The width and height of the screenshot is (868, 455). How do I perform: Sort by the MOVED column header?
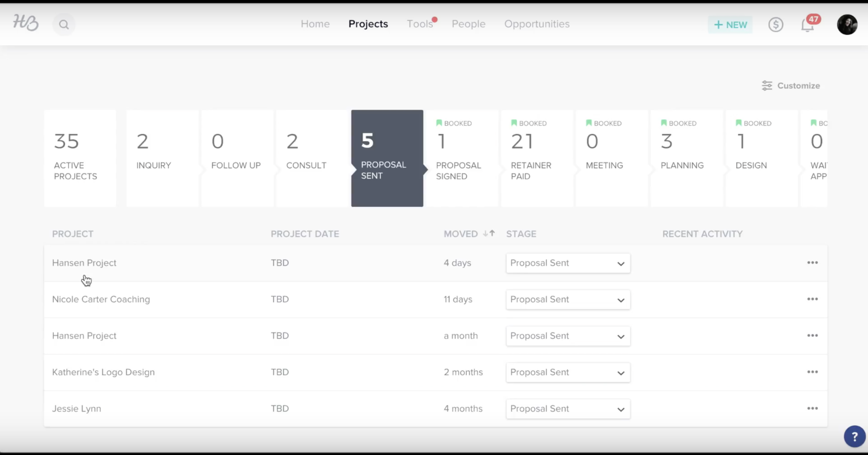461,234
